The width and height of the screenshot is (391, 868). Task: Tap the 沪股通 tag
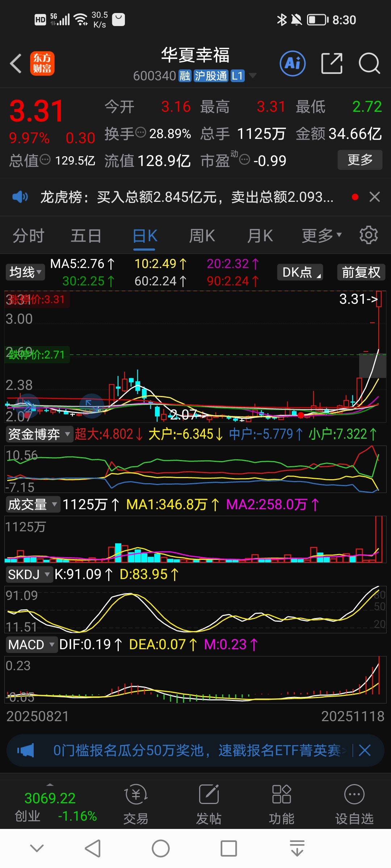click(211, 76)
